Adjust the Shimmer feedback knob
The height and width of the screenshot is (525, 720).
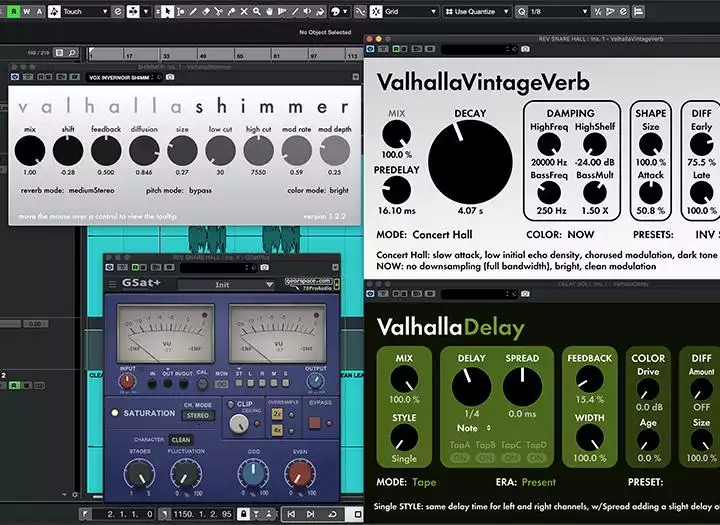point(106,151)
